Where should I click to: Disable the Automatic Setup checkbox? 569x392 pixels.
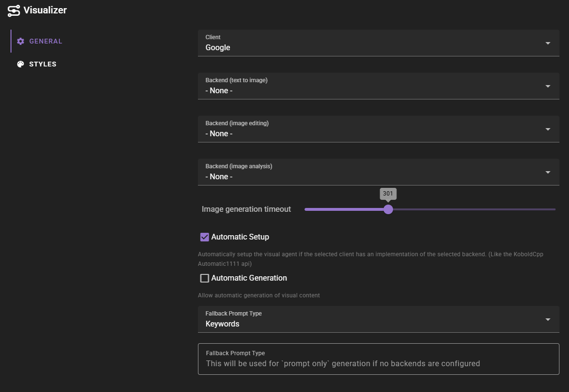(x=205, y=237)
